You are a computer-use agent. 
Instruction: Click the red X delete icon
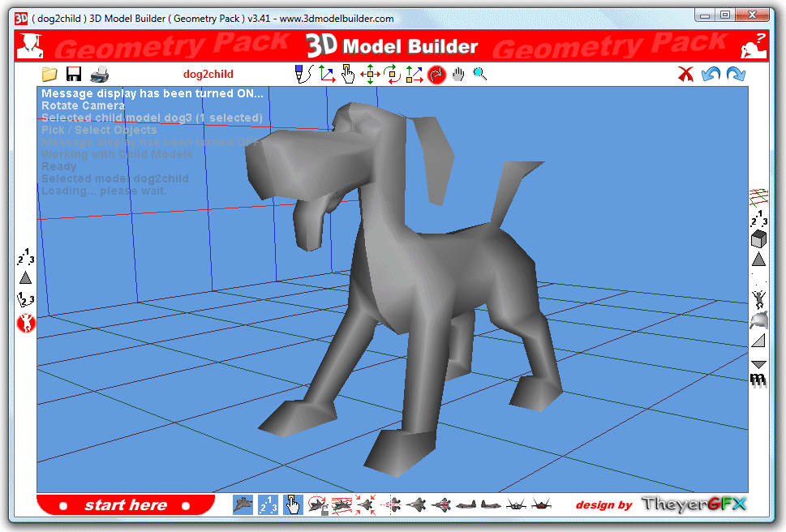coord(686,75)
